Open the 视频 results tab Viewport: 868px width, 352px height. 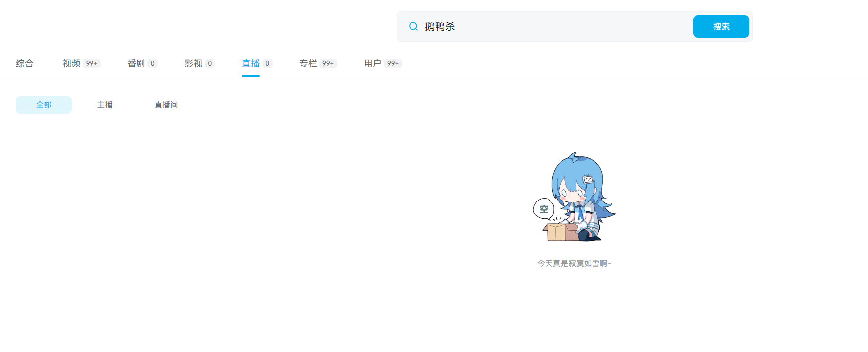coord(82,63)
